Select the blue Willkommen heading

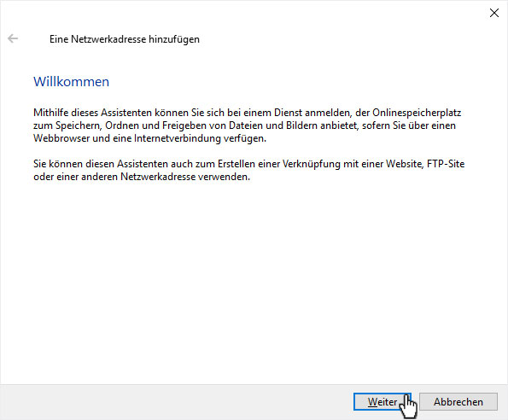point(71,82)
